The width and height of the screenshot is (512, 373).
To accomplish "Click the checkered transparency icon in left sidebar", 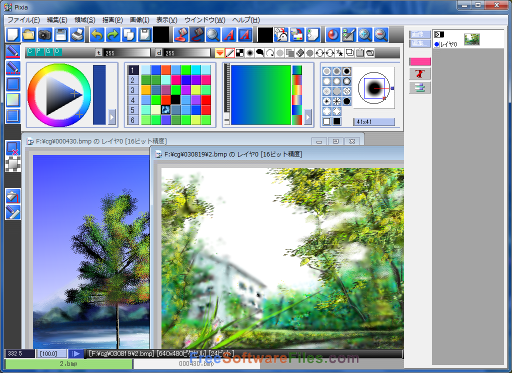I will click(13, 164).
